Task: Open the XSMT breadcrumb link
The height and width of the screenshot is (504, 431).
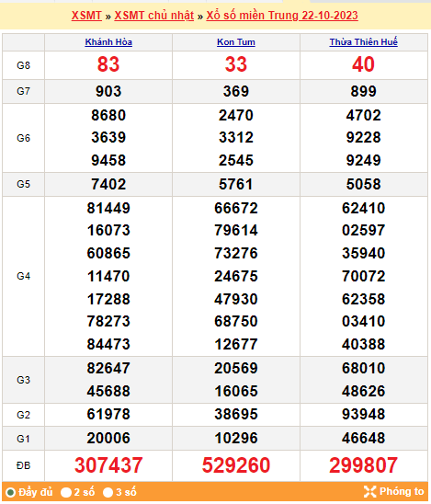Action: tap(86, 16)
